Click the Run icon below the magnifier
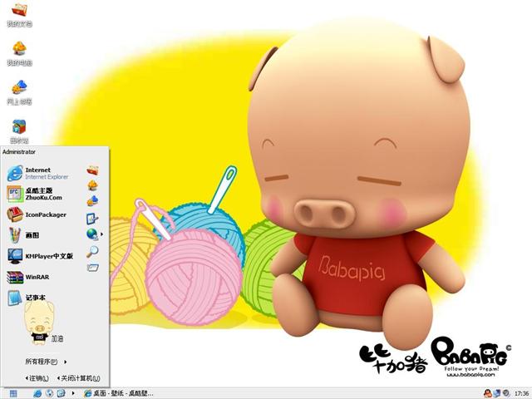The width and height of the screenshot is (532, 399). (92, 268)
